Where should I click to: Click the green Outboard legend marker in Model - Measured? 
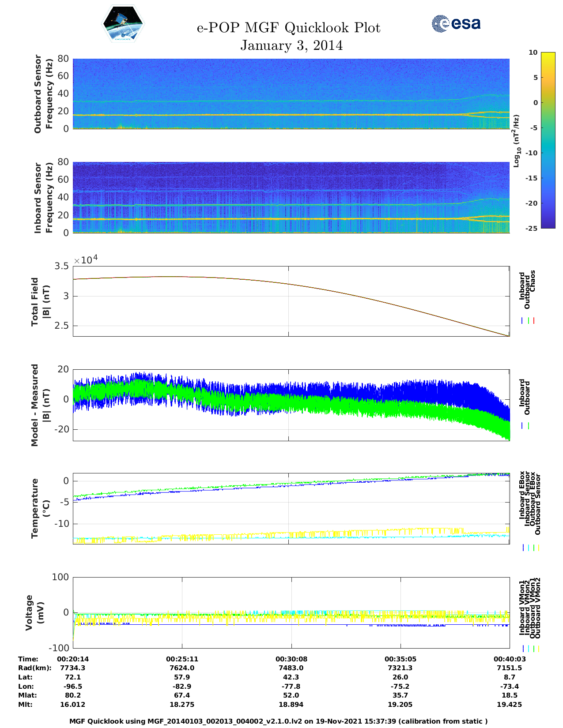tap(529, 426)
